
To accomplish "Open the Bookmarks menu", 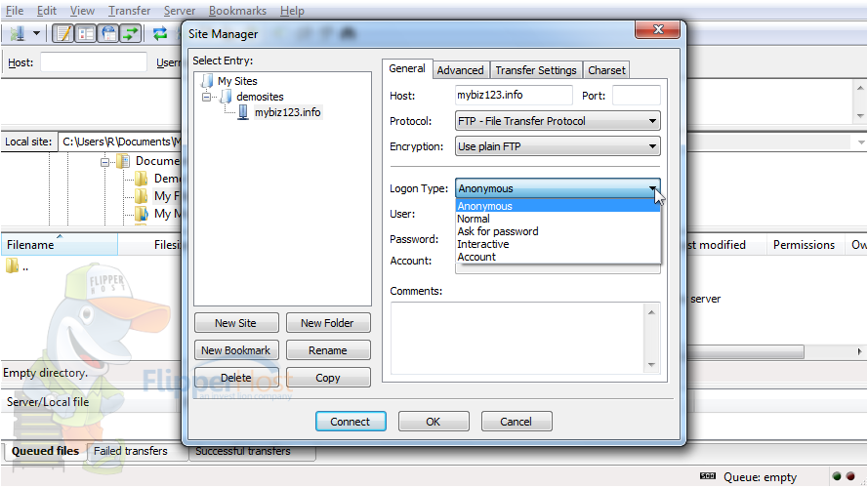I will tap(237, 11).
